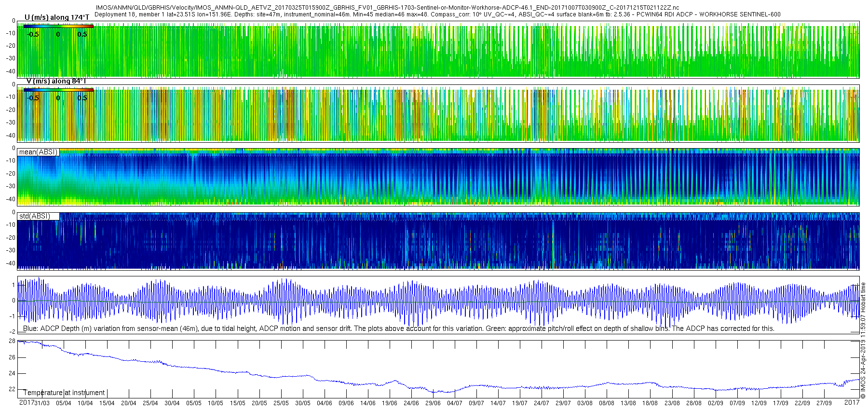
Task: Click the '-10' depth tick in V velocity panel
Action: point(11,97)
